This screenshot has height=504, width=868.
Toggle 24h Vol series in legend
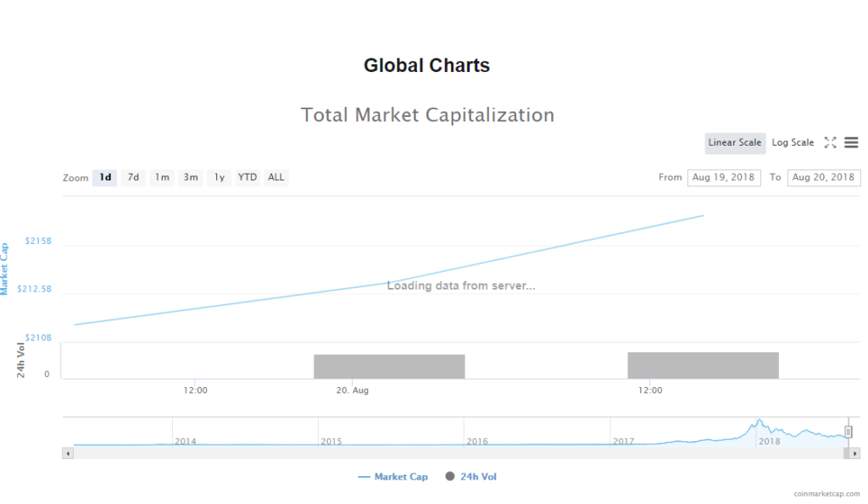471,477
